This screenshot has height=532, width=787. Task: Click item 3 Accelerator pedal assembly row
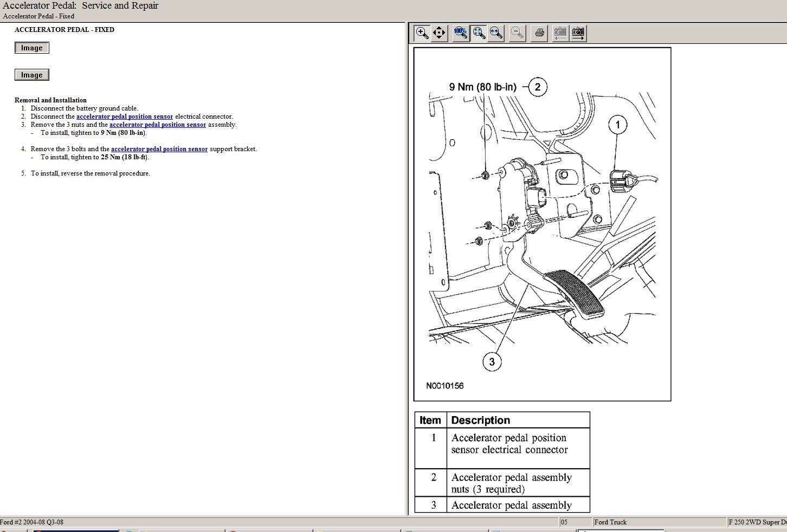pyautogui.click(x=502, y=505)
